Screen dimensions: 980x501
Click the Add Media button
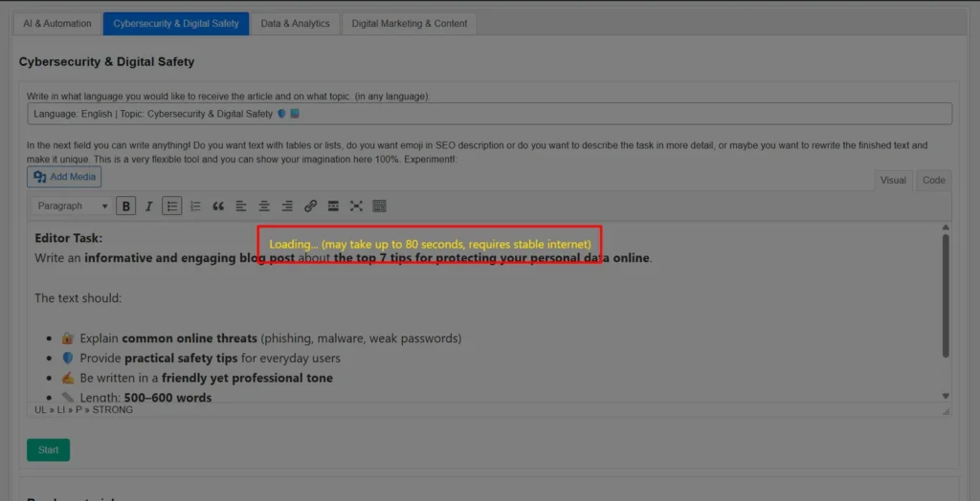coord(64,177)
